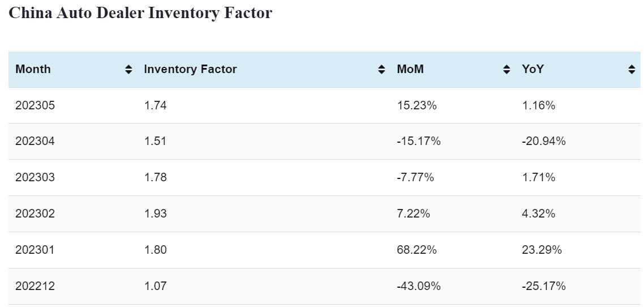The height and width of the screenshot is (307, 644).
Task: Click the China Auto Dealer Inventory Factor title
Action: [x=140, y=13]
